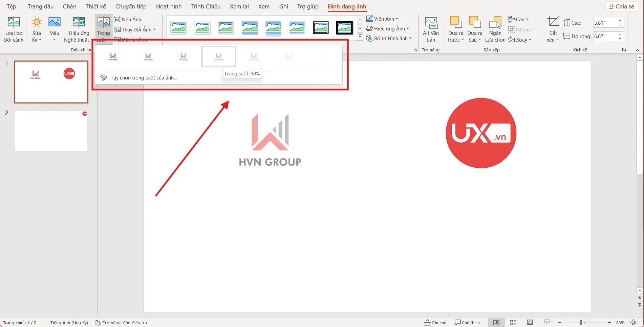Open the Hiệu ứng Ảnh effects dropdown
The width and height of the screenshot is (644, 327).
coord(388,28)
